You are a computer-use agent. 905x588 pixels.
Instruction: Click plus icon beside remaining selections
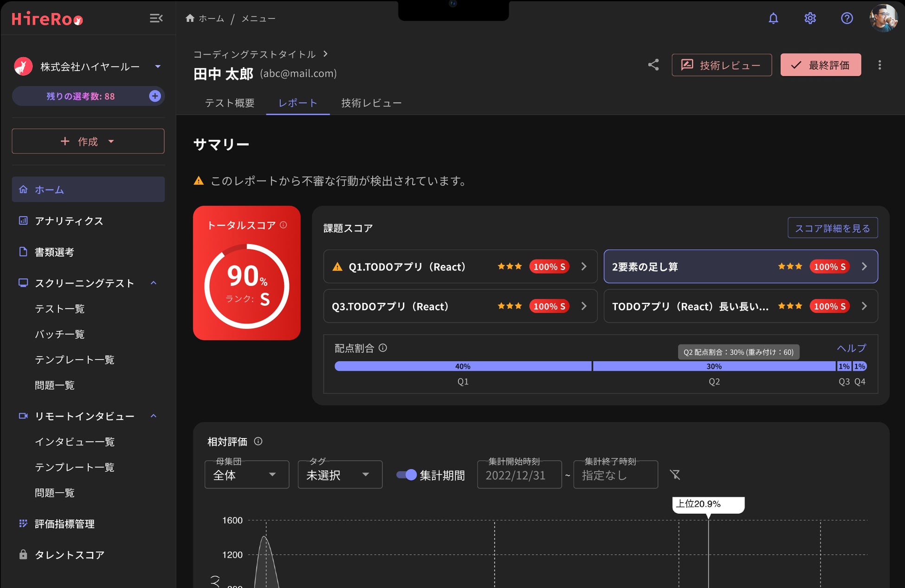click(x=155, y=96)
